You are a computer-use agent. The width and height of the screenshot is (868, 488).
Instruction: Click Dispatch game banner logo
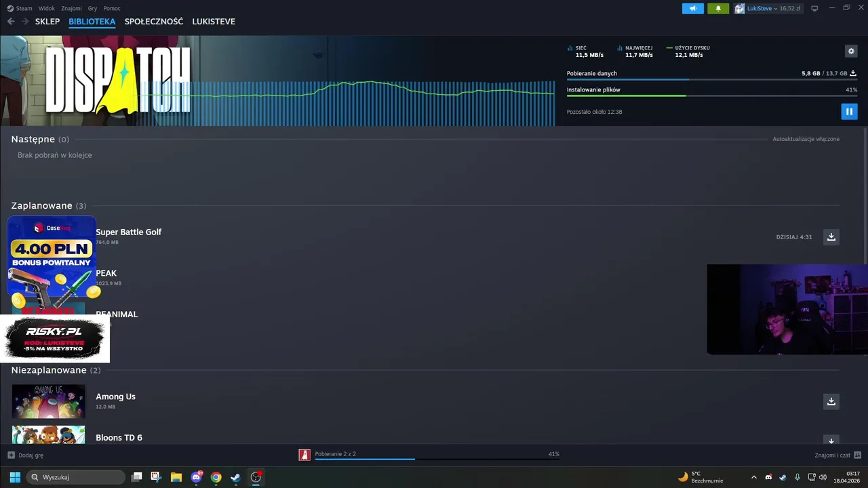point(117,80)
